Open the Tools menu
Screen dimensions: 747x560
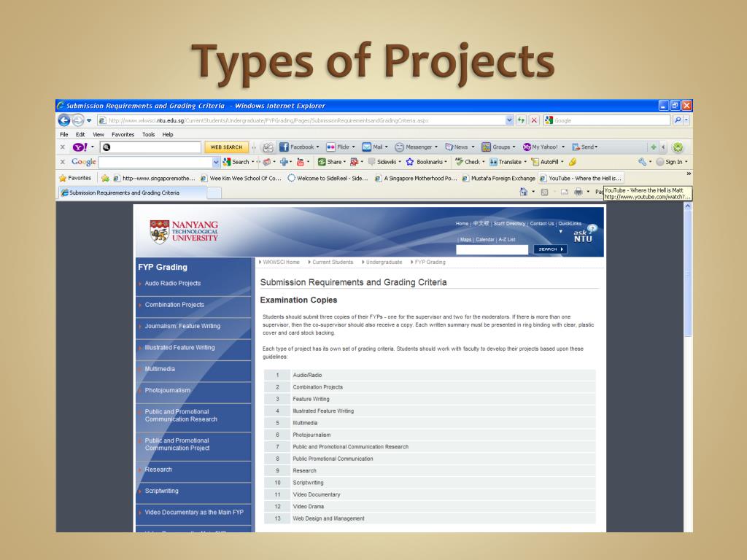[x=149, y=134]
